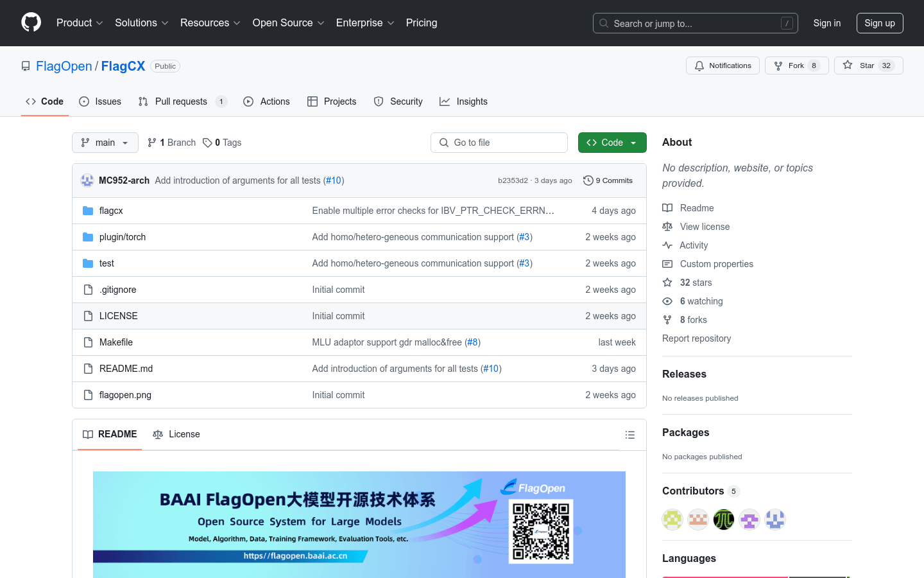Click the flagopen.png file icon
The width and height of the screenshot is (924, 578).
click(88, 395)
